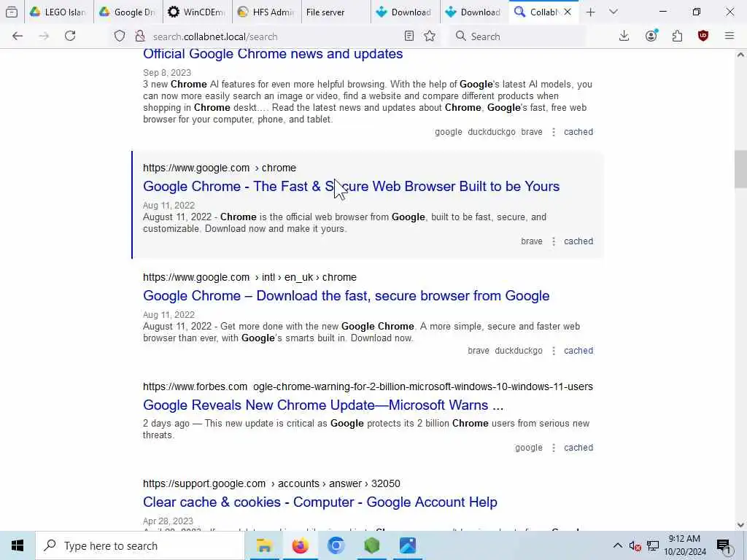This screenshot has width=747, height=560.
Task: Expand three-dot options for Chrome news result
Action: click(x=554, y=132)
